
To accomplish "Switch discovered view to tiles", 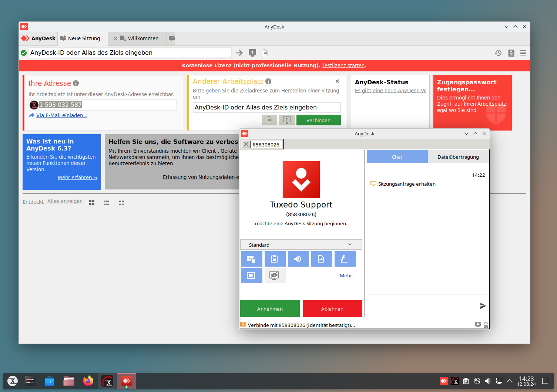I will pyautogui.click(x=92, y=202).
